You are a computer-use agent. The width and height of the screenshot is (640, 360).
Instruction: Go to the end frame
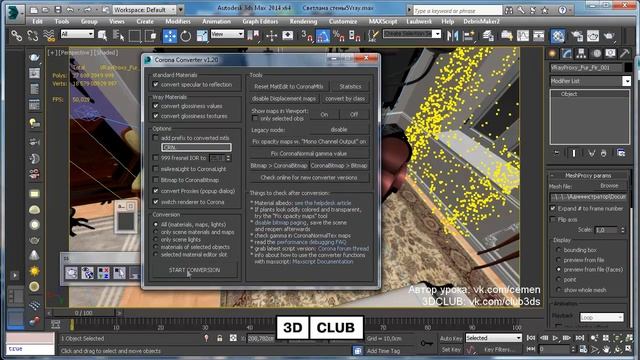[580, 338]
